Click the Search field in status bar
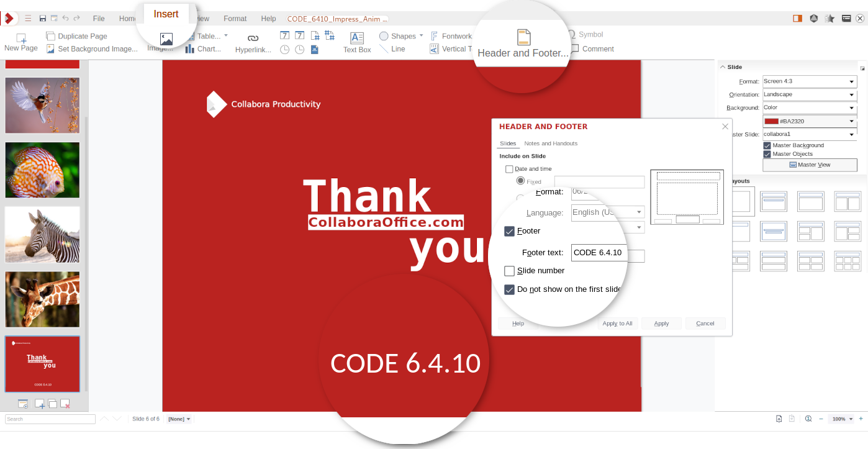 50,419
